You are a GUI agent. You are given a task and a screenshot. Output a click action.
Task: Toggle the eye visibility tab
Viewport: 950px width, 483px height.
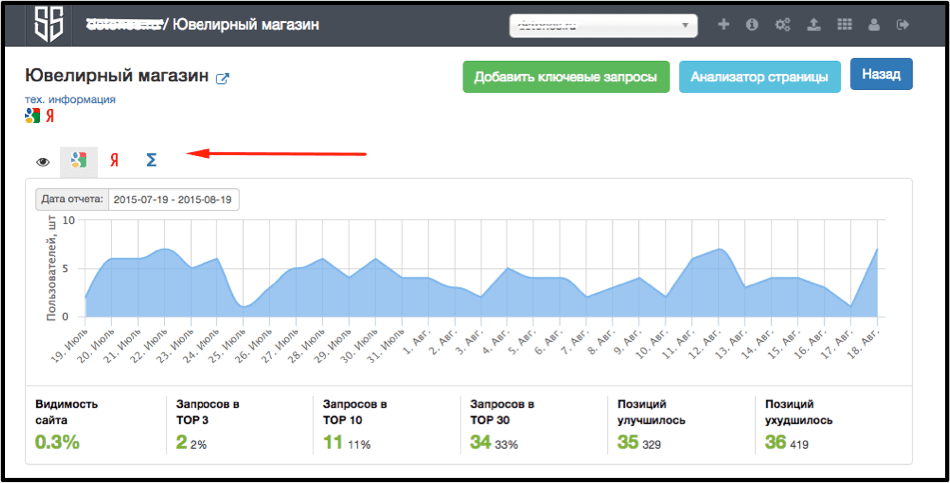(x=43, y=161)
